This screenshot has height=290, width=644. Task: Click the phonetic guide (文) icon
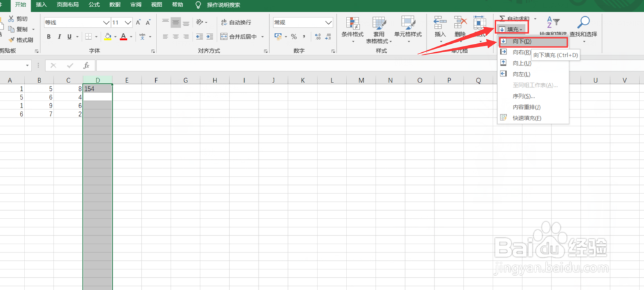pyautogui.click(x=142, y=37)
